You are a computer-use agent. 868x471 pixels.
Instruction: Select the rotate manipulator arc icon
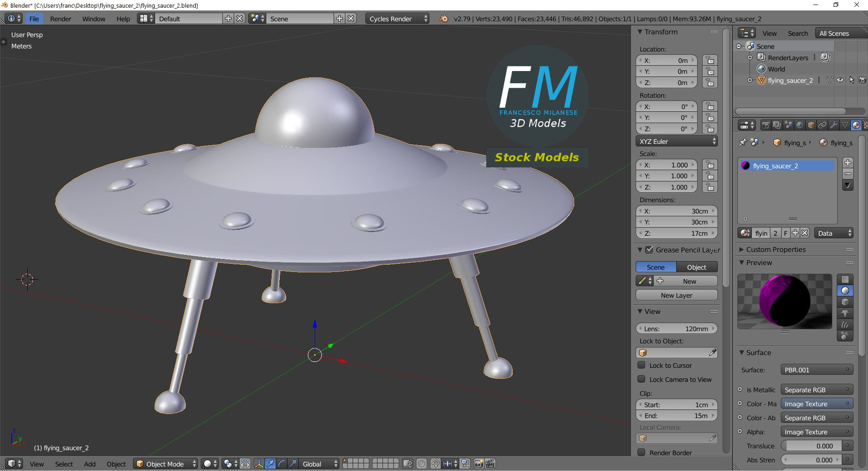(282, 464)
